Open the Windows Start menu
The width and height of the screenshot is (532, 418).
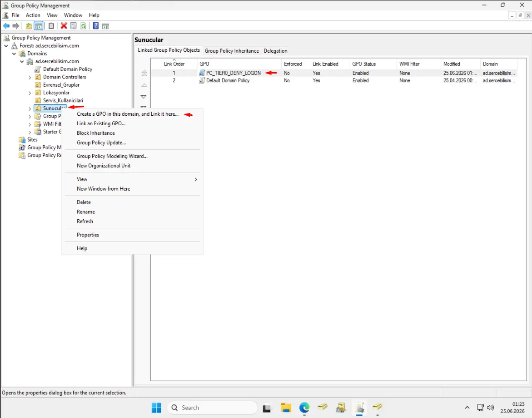(x=156, y=408)
